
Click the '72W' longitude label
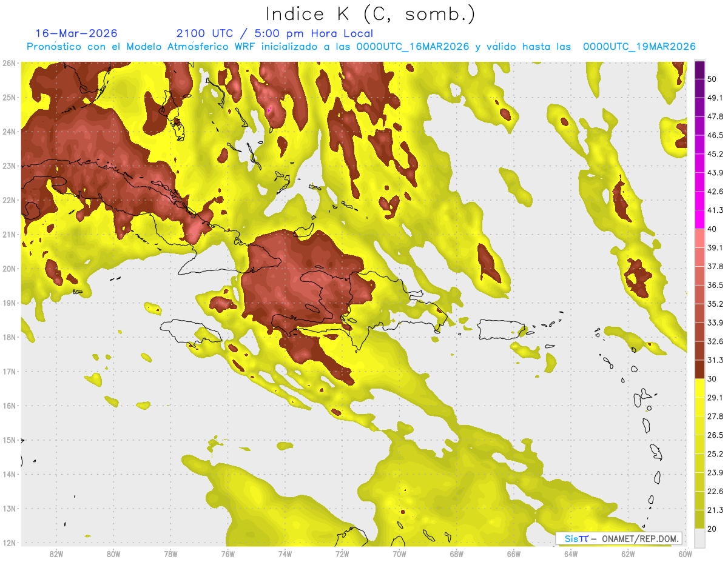pyautogui.click(x=342, y=554)
